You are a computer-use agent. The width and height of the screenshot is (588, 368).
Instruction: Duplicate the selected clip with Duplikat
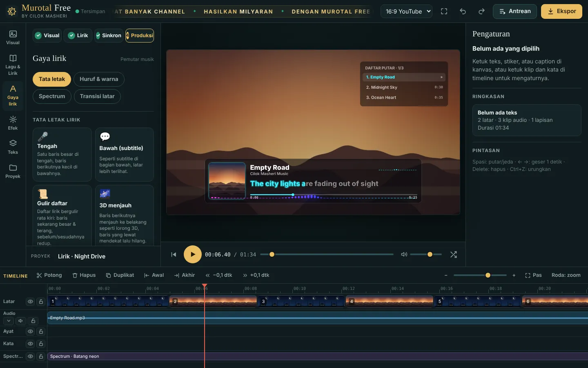click(120, 275)
